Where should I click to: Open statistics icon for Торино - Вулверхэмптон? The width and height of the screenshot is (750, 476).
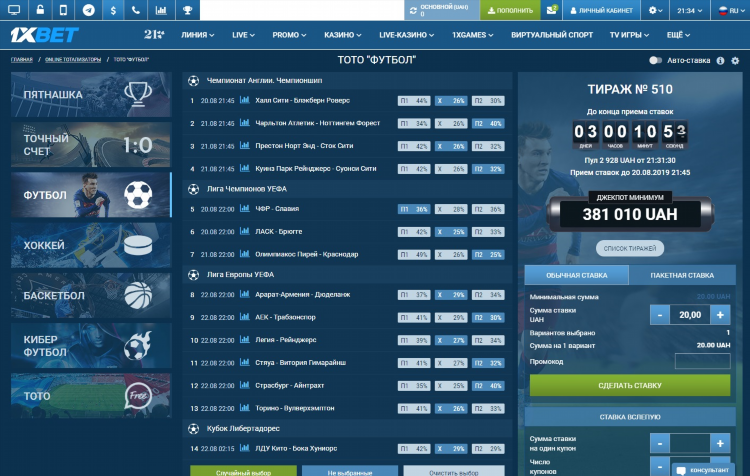244,408
